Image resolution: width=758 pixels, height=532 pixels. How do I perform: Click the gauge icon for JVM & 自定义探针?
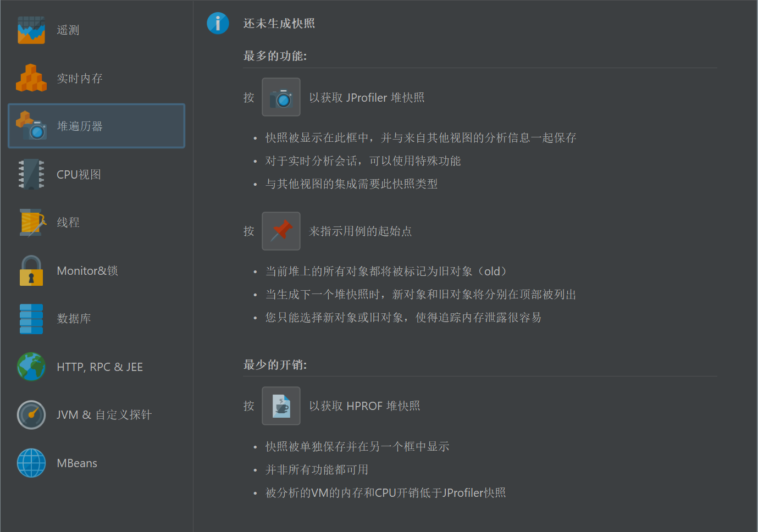pos(31,415)
